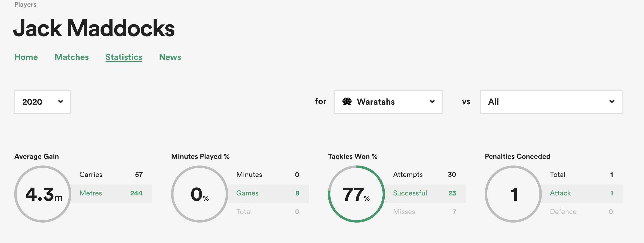Select the Metres stat row
644x243 pixels.
coord(111,194)
